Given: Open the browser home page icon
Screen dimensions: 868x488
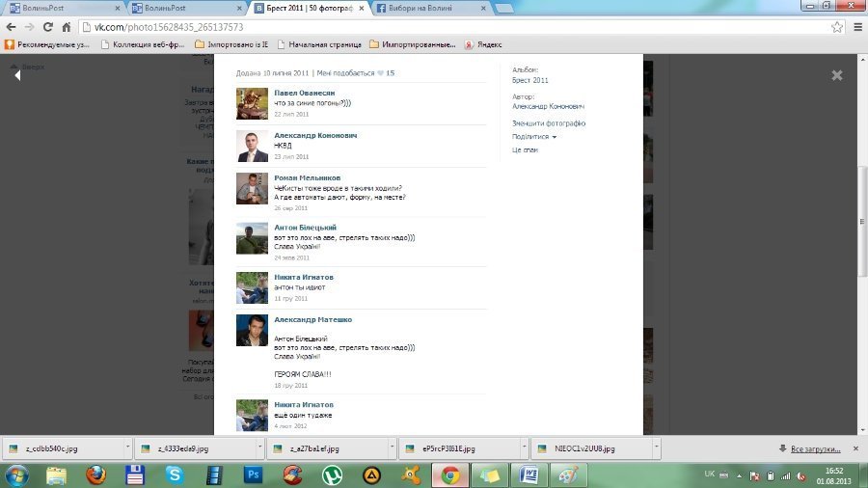Looking at the screenshot, I should coord(66,27).
